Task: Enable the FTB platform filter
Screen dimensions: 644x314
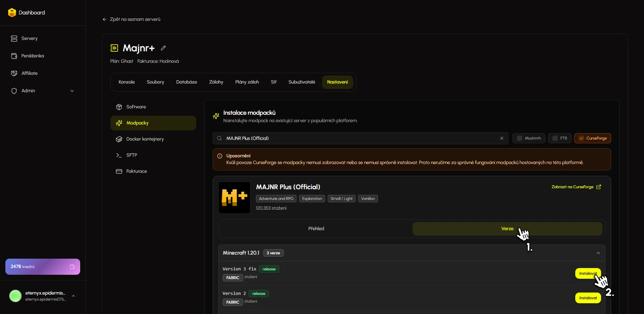Action: [x=559, y=138]
